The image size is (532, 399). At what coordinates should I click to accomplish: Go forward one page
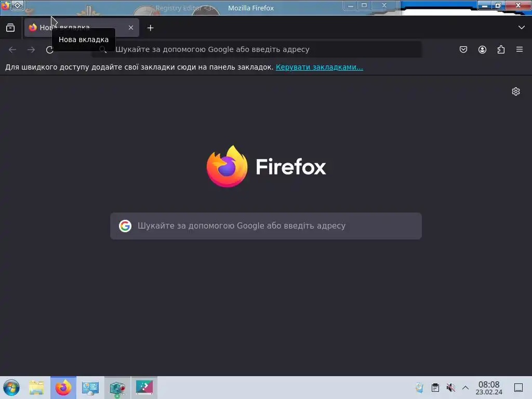coord(31,49)
